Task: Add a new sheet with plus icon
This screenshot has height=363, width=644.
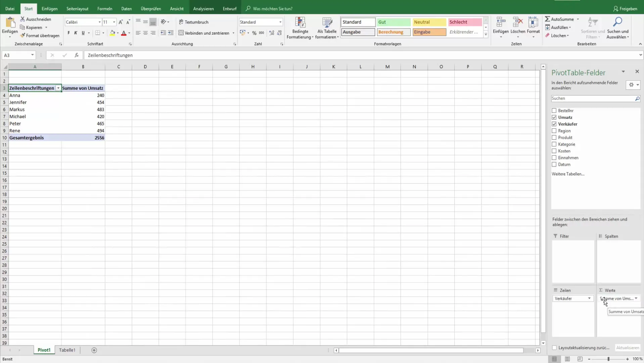Action: (x=94, y=350)
